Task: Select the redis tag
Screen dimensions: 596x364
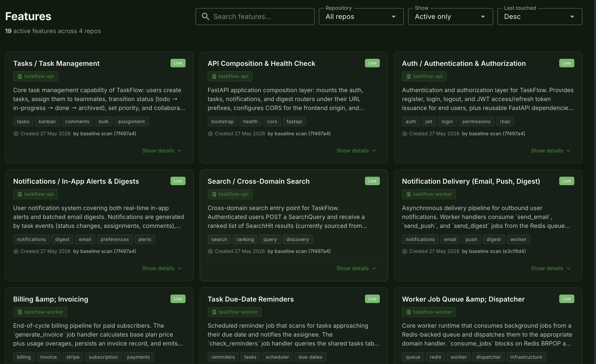Action: coord(435,357)
